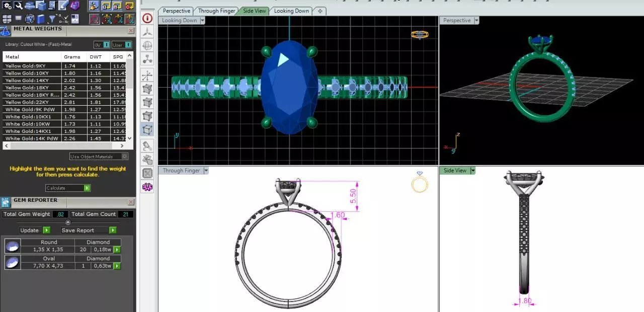
Task: Toggle the Use Object Materials checkbox
Action: [x=125, y=157]
